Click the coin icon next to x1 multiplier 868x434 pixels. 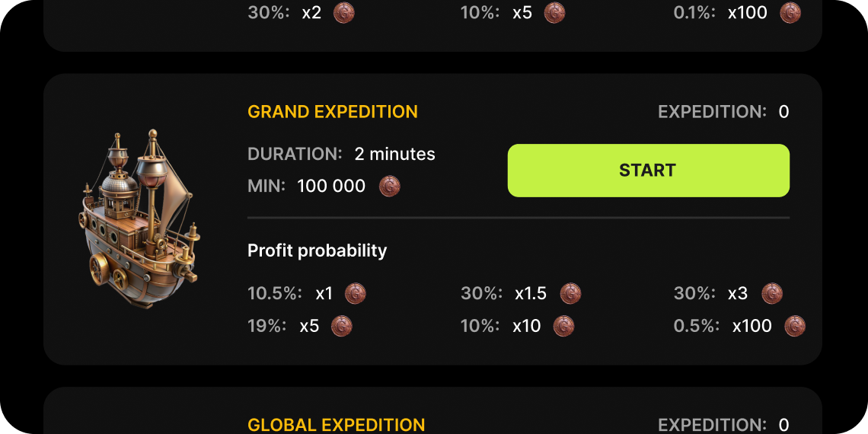pyautogui.click(x=356, y=294)
